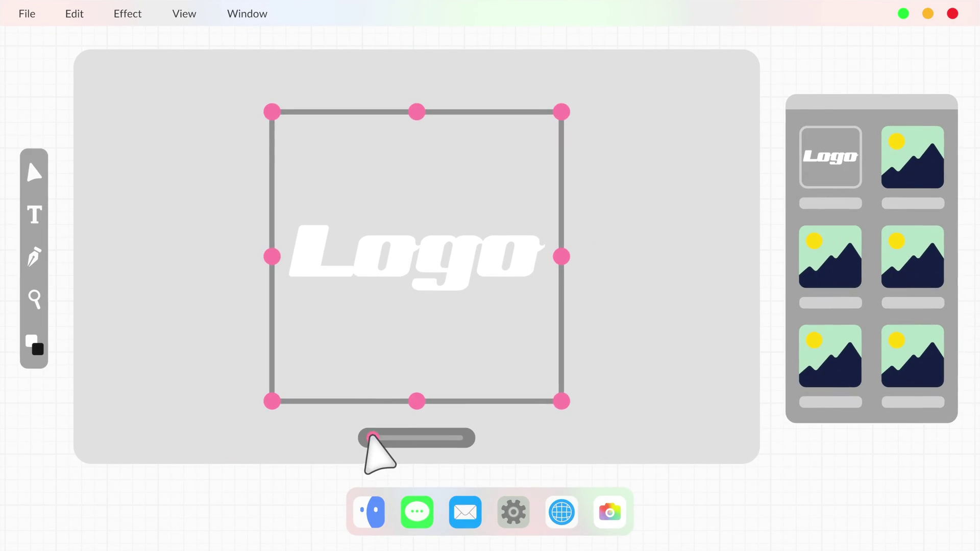Select the bottom-left landscape image thumbnail
The image size is (980, 551).
(x=830, y=356)
